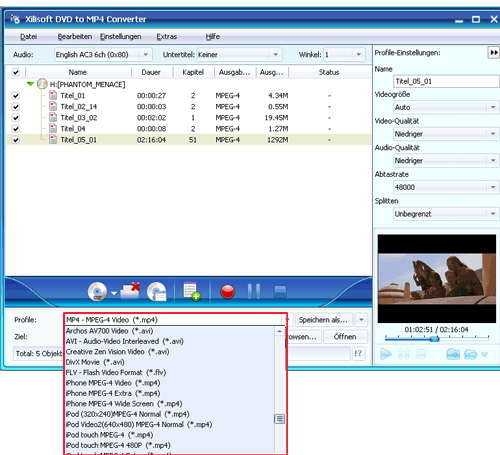
Task: Click the Status column header
Action: click(x=329, y=72)
